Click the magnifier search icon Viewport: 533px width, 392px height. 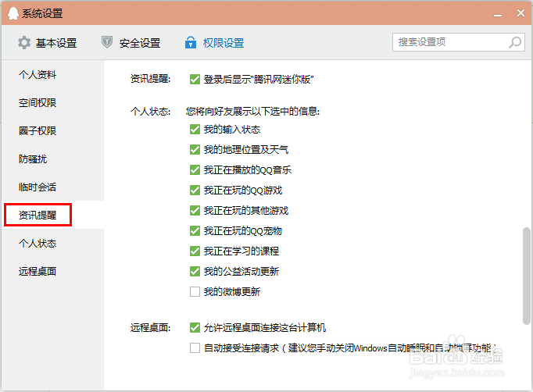[515, 42]
